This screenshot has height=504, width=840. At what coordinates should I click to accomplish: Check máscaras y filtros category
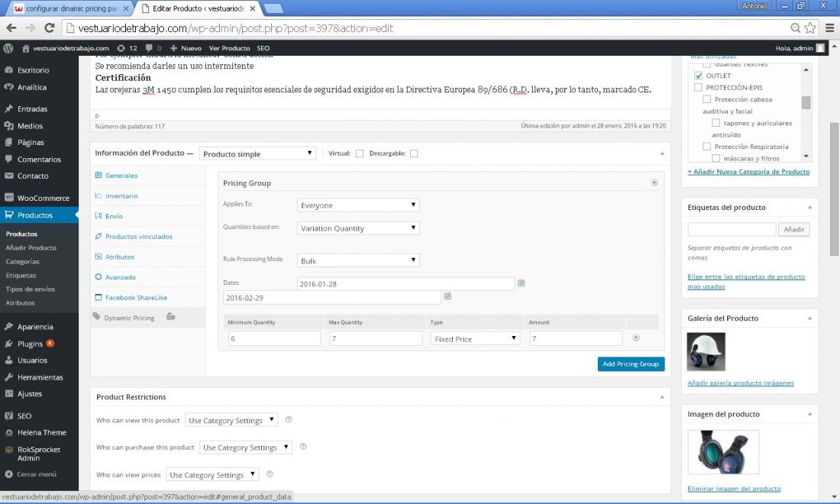click(716, 158)
